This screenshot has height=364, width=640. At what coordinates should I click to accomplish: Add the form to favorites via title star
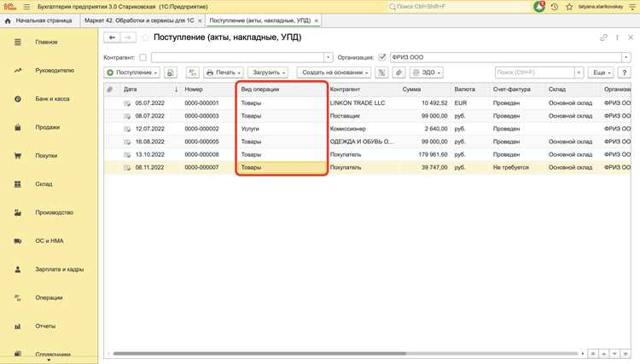(x=145, y=38)
